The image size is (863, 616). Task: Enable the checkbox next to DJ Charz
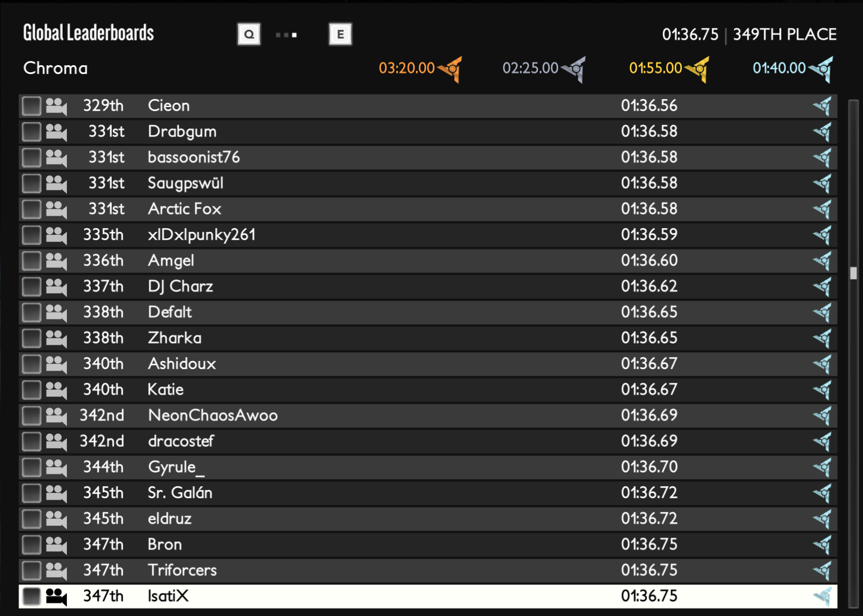tap(31, 287)
